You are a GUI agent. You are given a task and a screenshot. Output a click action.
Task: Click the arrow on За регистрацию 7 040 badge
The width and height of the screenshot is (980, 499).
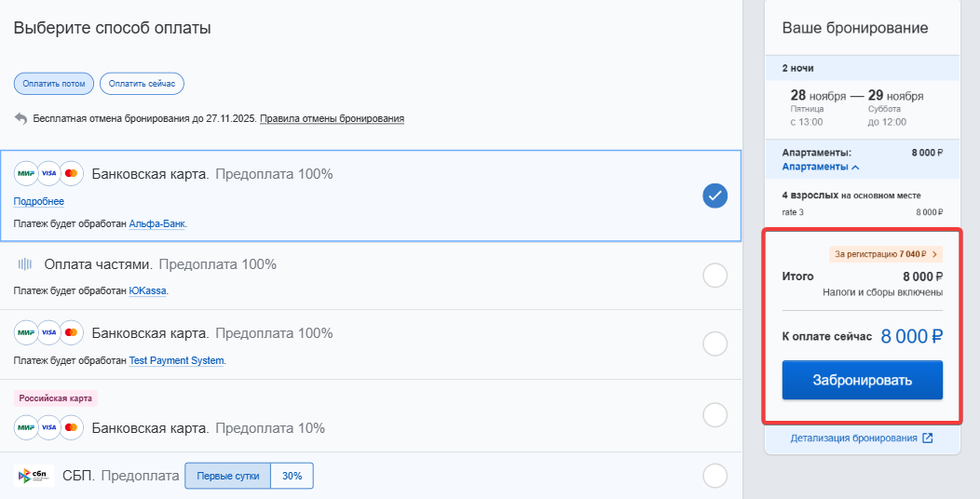[x=934, y=253]
